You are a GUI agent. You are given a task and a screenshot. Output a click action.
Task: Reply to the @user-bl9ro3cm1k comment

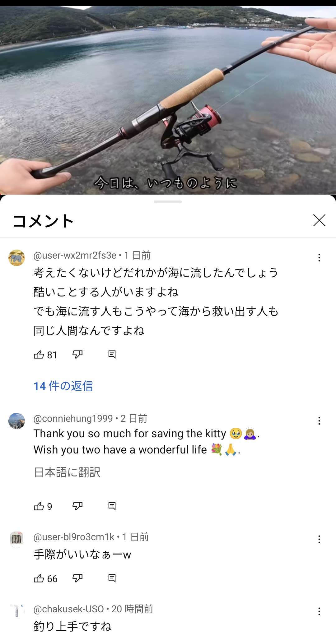point(112,578)
